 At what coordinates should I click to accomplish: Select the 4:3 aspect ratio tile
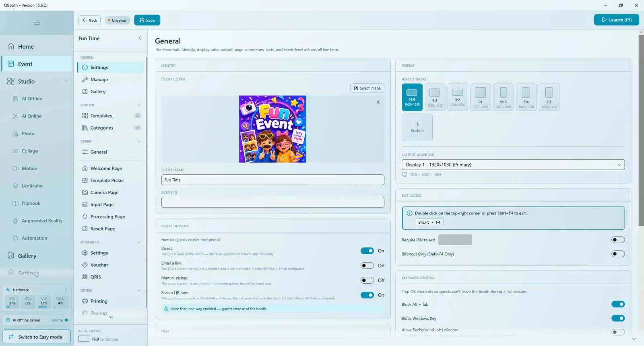click(435, 97)
